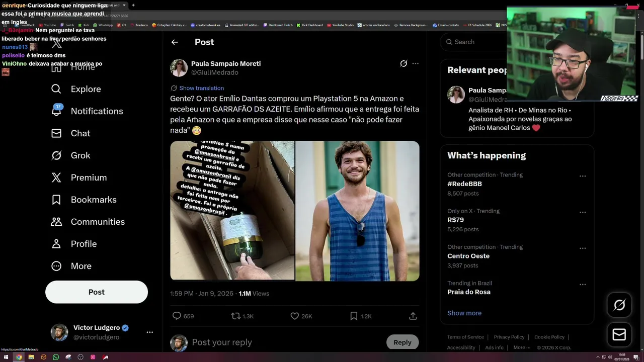Go back with the arrow beside Post

click(x=175, y=42)
